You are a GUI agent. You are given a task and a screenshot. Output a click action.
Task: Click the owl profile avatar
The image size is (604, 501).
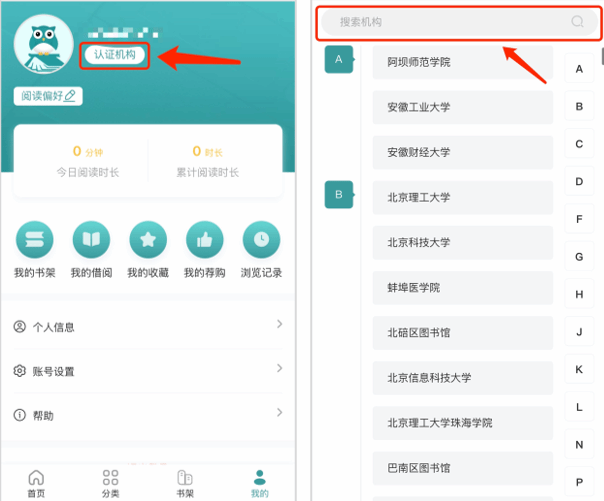(42, 46)
